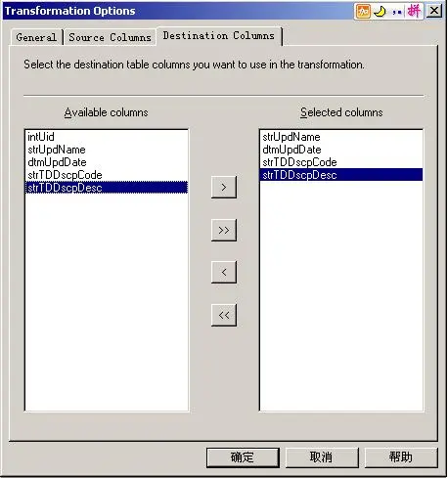Open help via the 帮助 button

coord(401,457)
